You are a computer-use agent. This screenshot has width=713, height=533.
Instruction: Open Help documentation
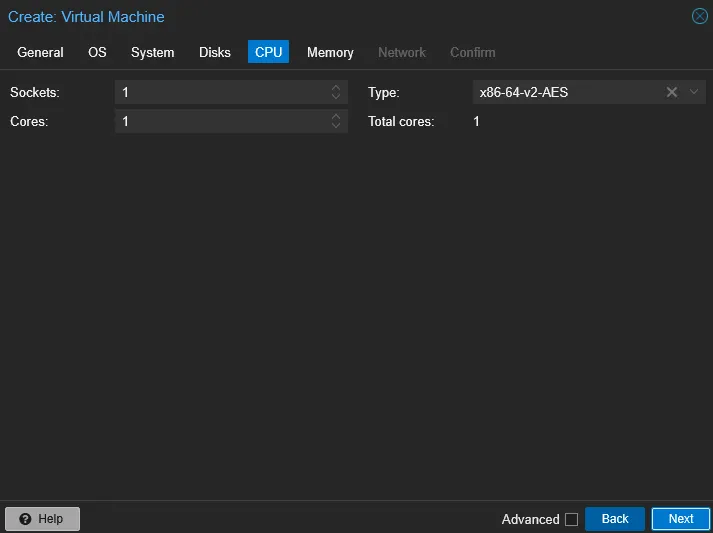point(42,519)
